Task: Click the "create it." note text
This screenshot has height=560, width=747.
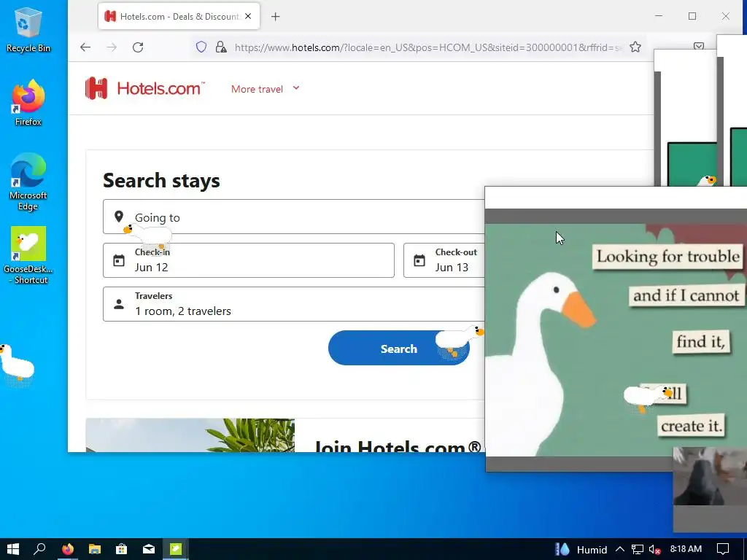Action: point(692,426)
